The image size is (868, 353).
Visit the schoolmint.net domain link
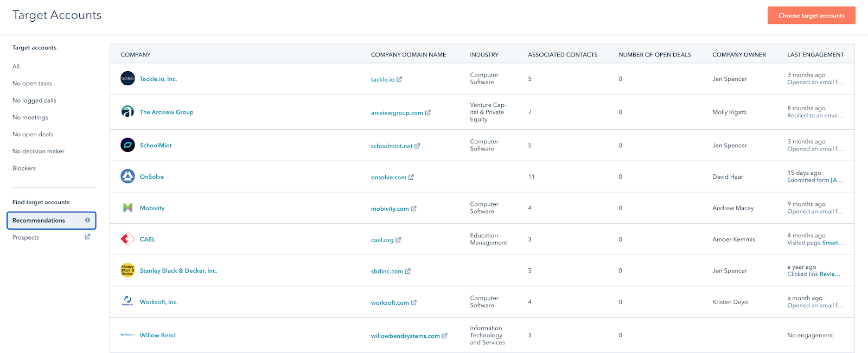(x=392, y=146)
